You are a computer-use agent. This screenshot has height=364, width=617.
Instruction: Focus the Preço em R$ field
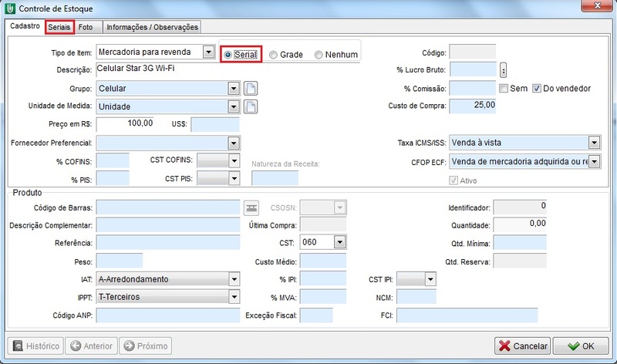coord(127,124)
